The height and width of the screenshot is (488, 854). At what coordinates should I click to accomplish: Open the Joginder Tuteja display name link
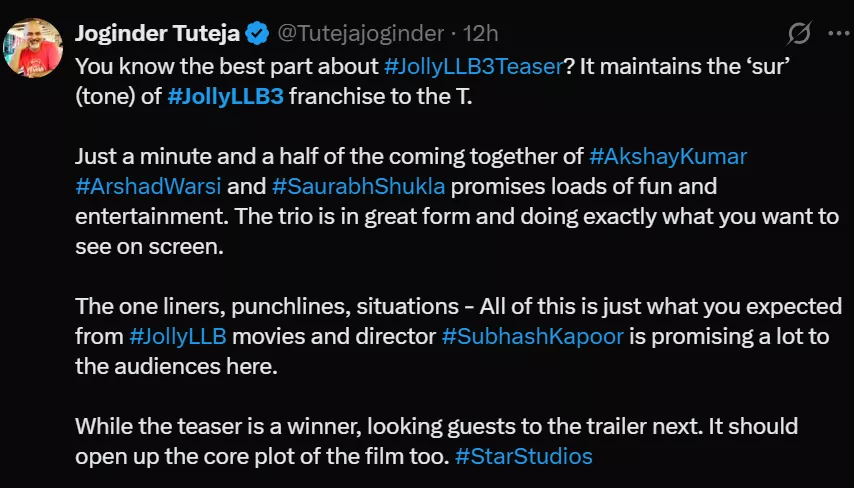[157, 33]
